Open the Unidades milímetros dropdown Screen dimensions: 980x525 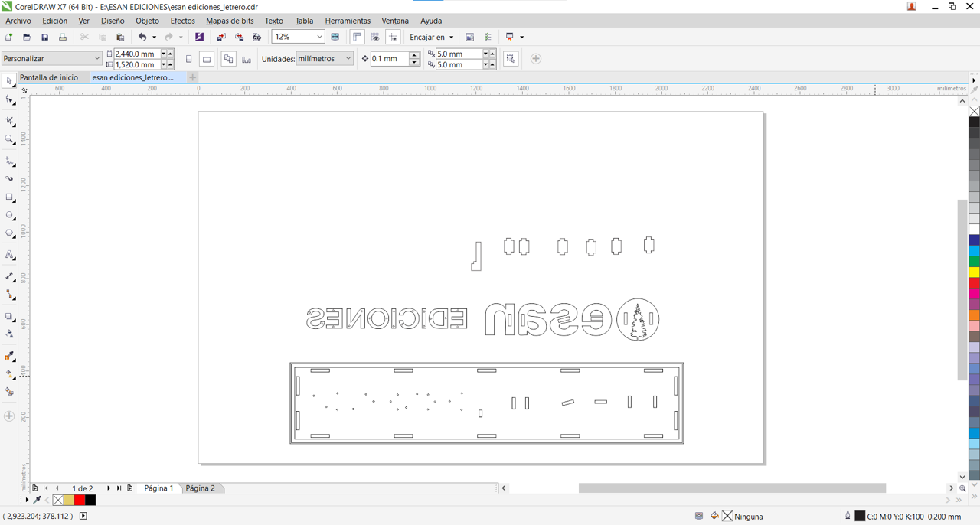[348, 58]
